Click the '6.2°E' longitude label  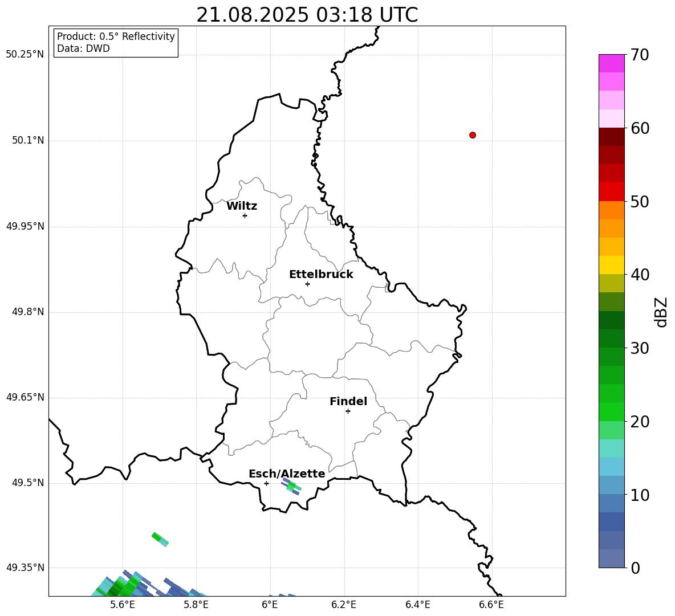(x=344, y=605)
